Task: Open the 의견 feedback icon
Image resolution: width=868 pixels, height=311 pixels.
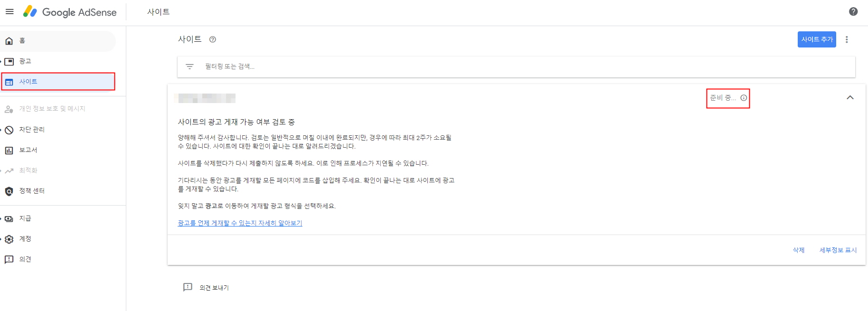Action: [9, 259]
